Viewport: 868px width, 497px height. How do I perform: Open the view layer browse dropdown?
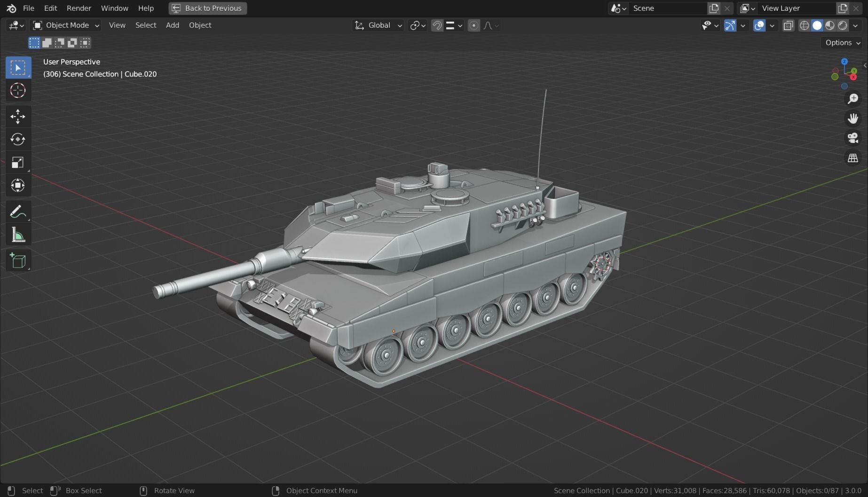[747, 8]
